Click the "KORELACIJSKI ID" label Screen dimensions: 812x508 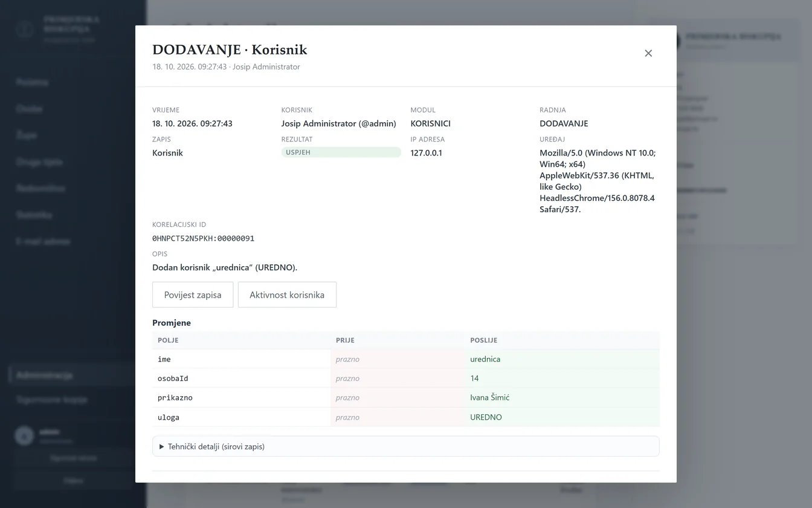(x=179, y=224)
